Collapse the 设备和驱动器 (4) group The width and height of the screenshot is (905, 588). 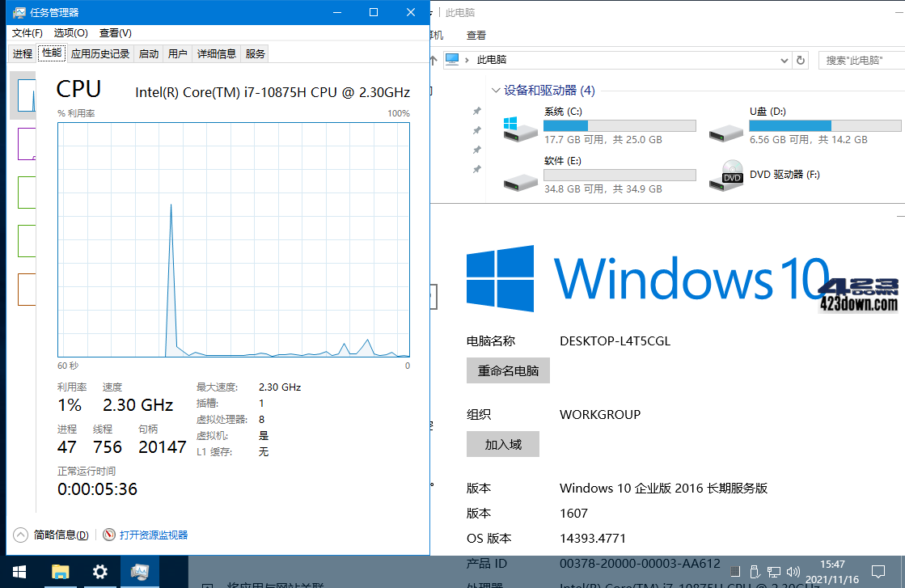495,91
